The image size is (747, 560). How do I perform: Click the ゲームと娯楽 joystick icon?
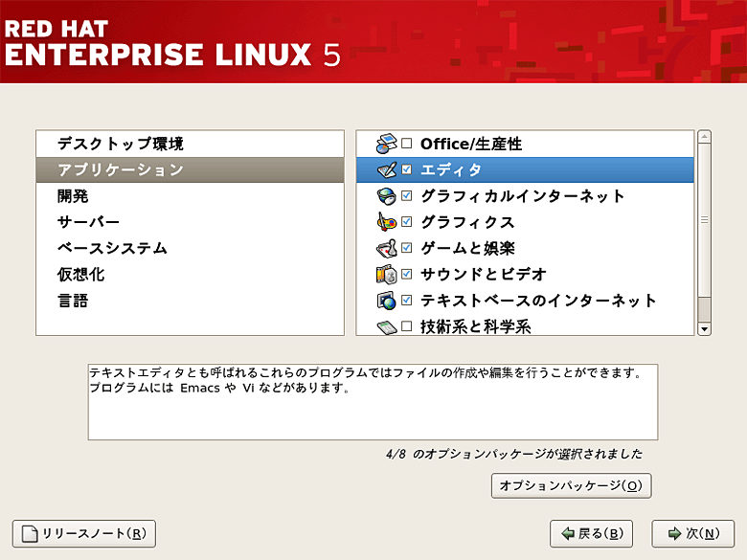click(385, 248)
